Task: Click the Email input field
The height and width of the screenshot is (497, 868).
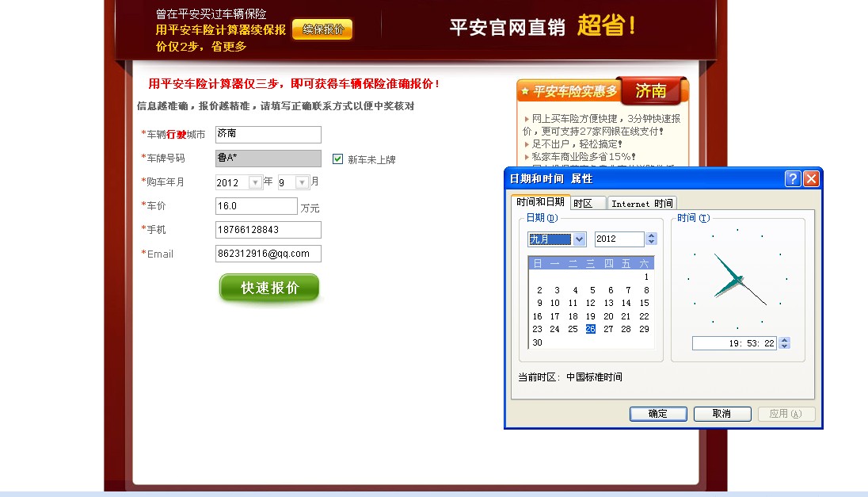Action: click(268, 254)
